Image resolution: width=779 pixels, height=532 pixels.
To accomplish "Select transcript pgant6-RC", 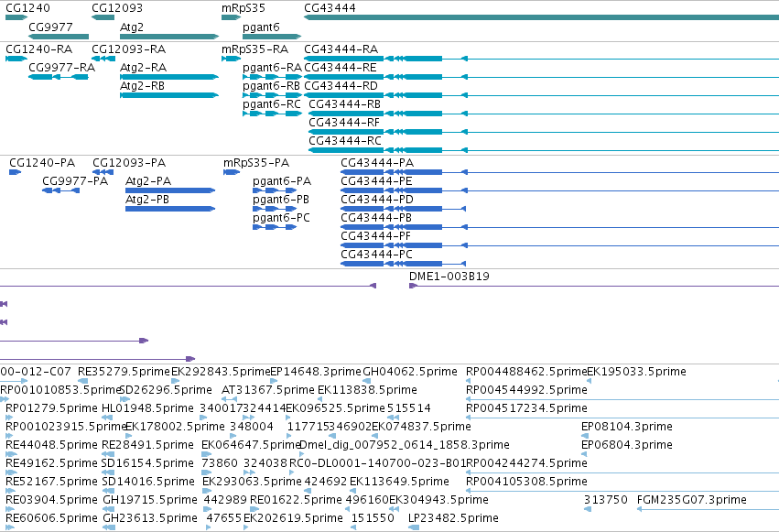I will tap(272, 103).
